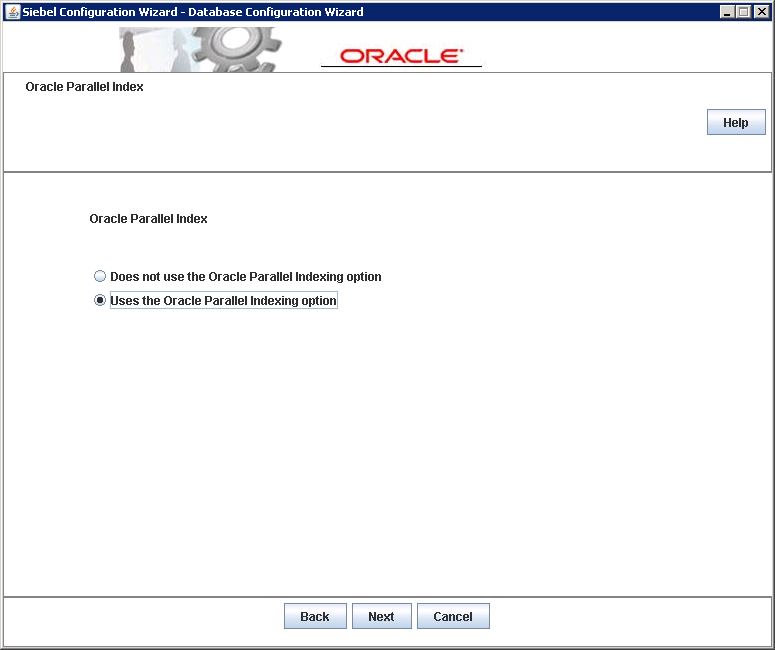Click the window title text
Image resolution: width=775 pixels, height=650 pixels.
[x=193, y=12]
